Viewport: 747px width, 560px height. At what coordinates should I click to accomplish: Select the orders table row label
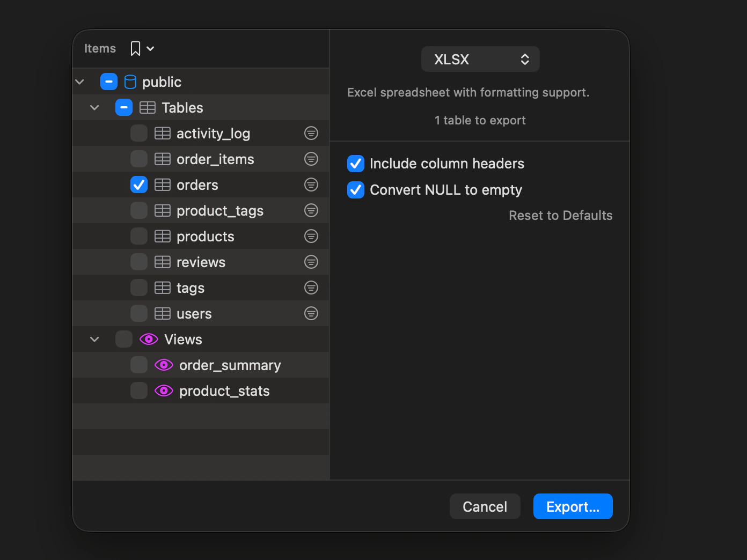tap(197, 185)
